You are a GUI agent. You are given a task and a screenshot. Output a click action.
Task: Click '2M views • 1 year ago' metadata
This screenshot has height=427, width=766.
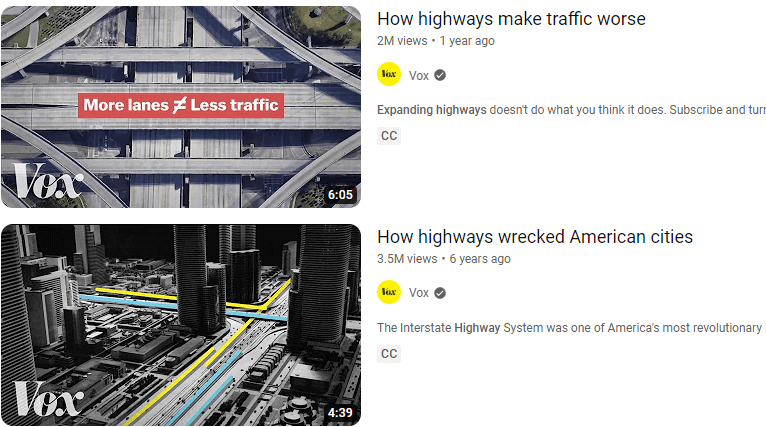pos(436,41)
